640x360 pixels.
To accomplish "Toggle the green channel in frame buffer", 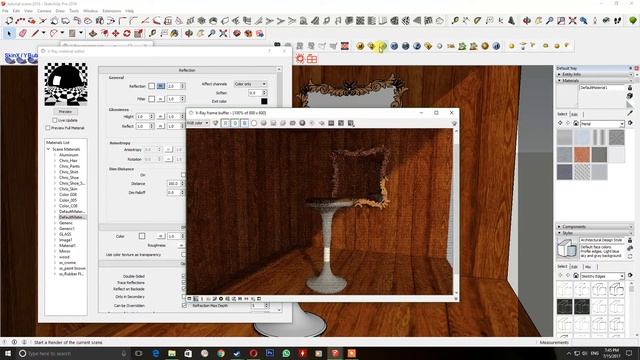I will (235, 123).
